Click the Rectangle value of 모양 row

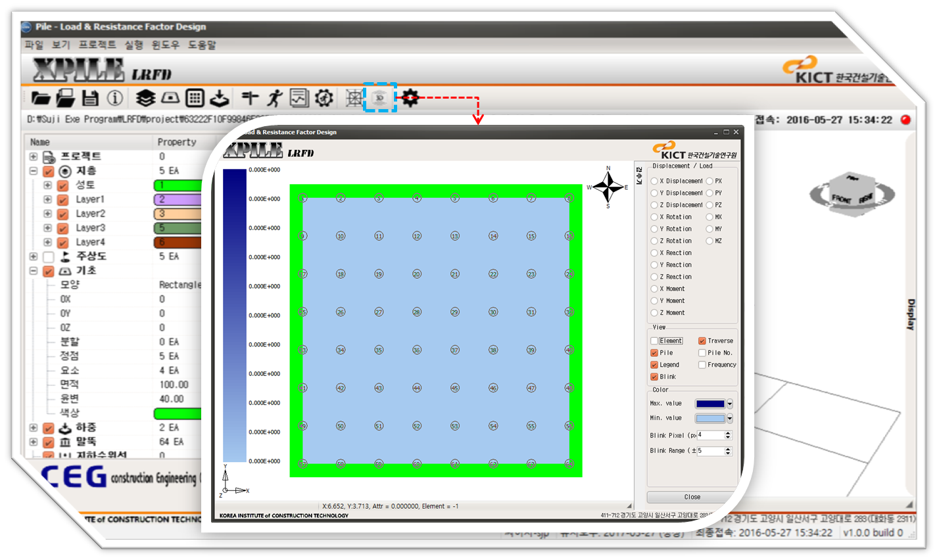[x=180, y=285]
